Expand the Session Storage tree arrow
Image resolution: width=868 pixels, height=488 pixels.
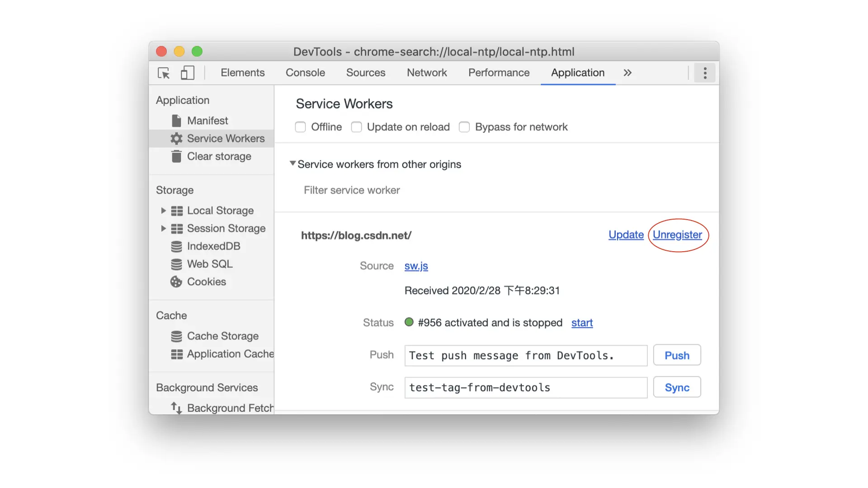point(163,229)
